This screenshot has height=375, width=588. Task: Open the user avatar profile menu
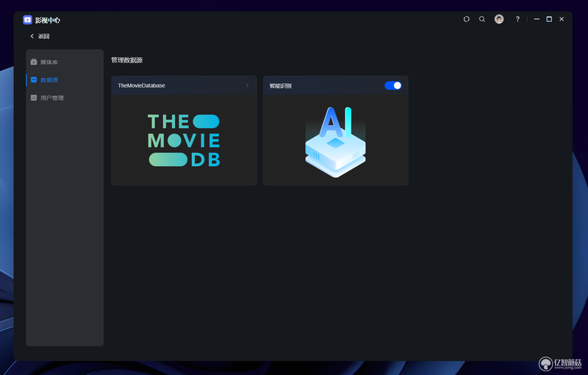click(499, 19)
